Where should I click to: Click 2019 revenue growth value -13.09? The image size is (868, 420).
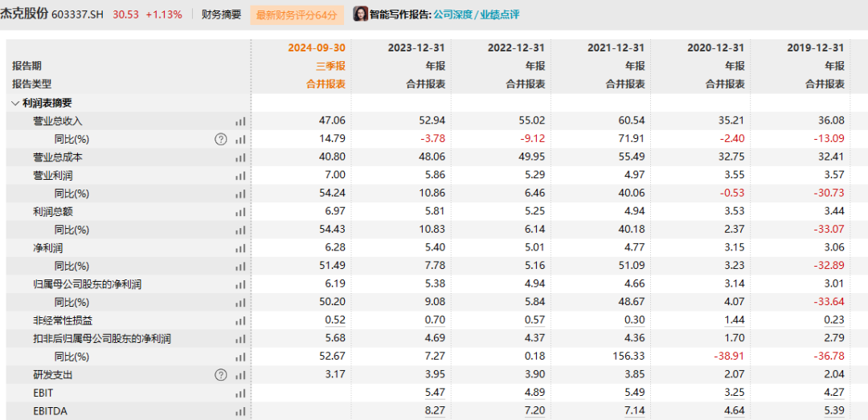(830, 139)
